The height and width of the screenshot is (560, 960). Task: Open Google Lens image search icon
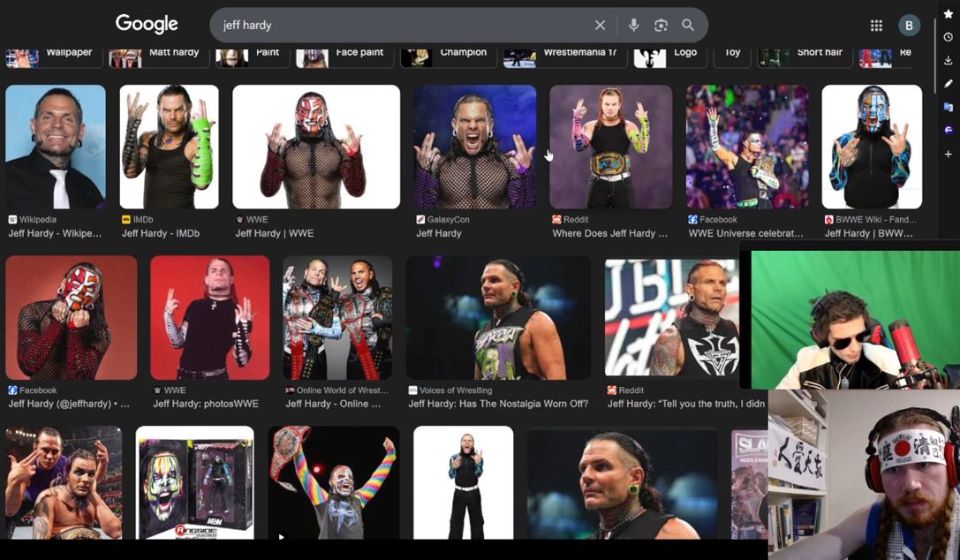[x=661, y=25]
